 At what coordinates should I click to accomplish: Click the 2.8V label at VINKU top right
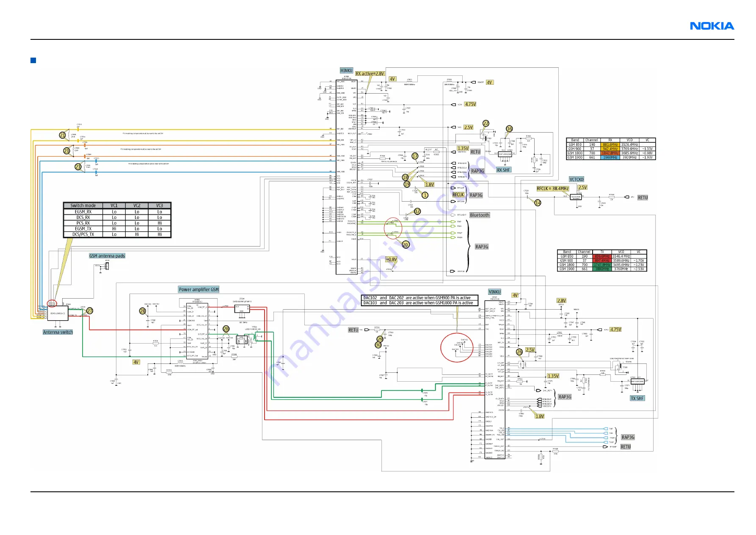(561, 301)
